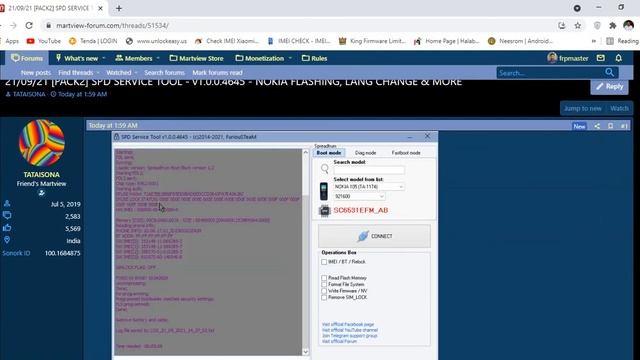Open the Tenda | LOGIN bookmark

point(93,41)
